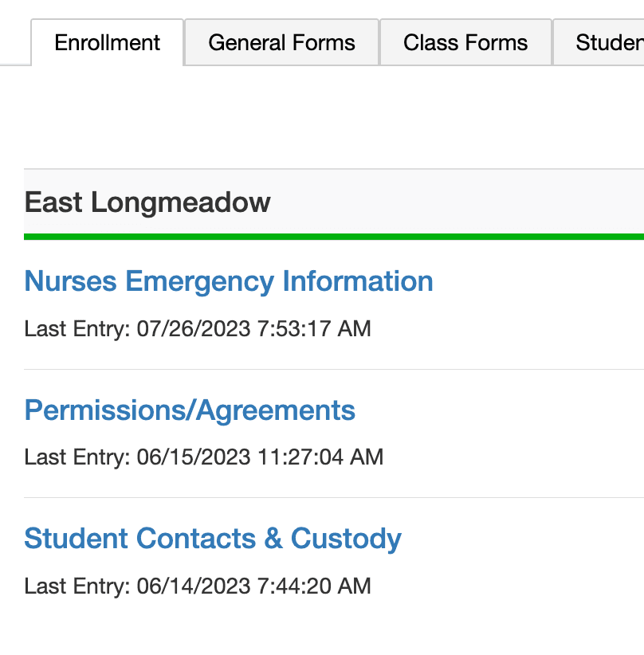
Task: Click the active Enrollment tab label
Action: coord(106,42)
